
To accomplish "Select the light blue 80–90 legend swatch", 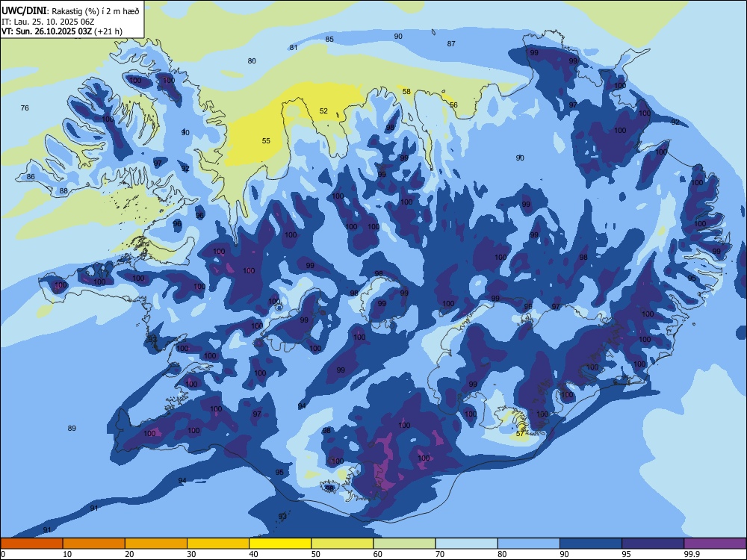I will pyautogui.click(x=529, y=544).
